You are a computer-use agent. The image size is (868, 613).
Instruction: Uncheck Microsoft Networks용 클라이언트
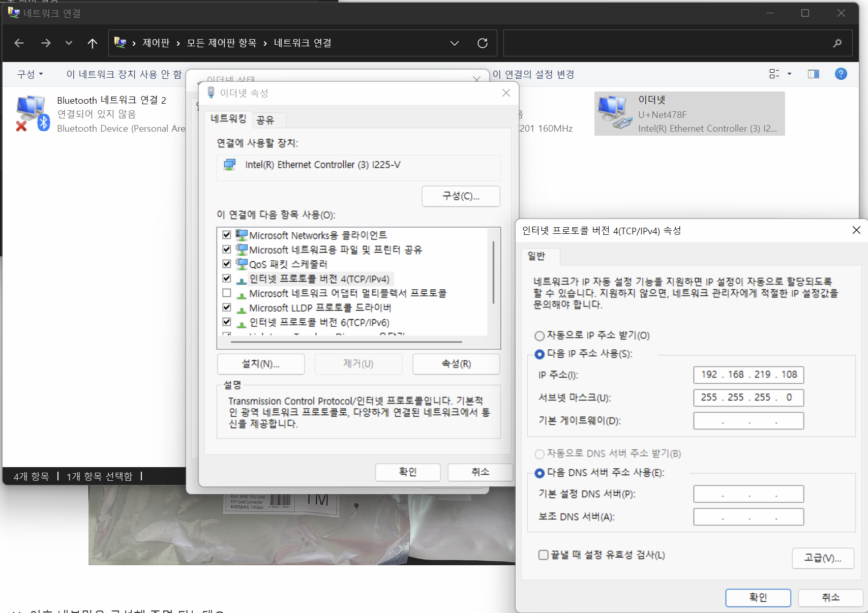click(227, 235)
